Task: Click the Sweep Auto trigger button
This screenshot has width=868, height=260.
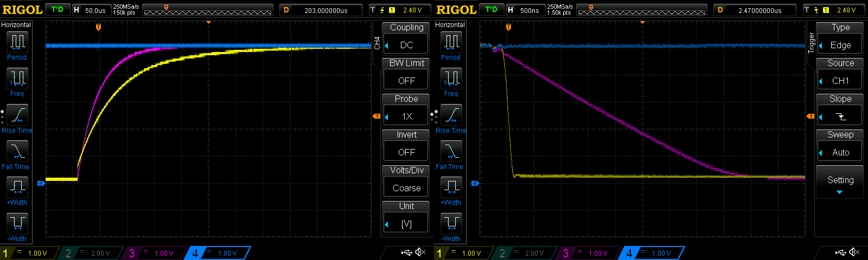Action: click(840, 152)
